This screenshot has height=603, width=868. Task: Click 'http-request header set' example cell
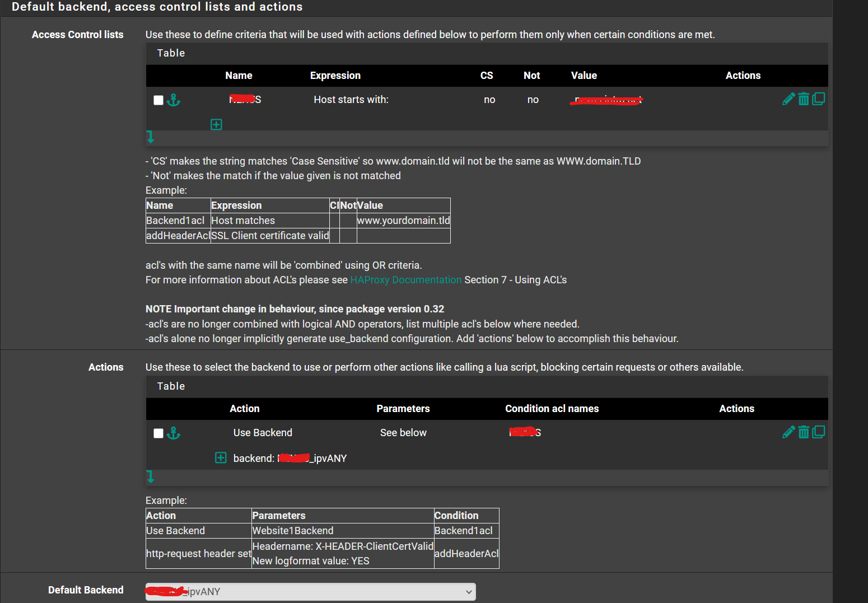[199, 554]
